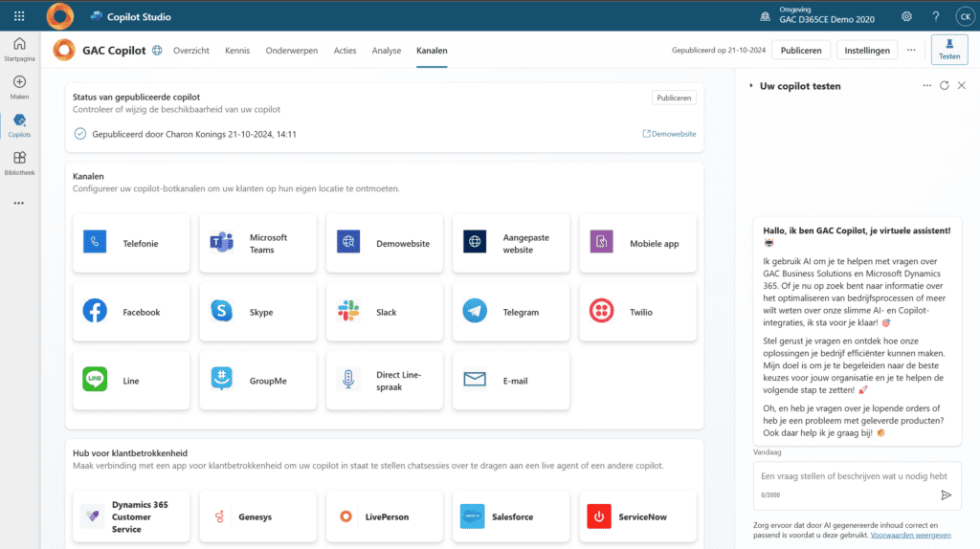Click the 'Gepubliceerd op 21-10-2024' text
The height and width of the screenshot is (549, 980).
click(719, 50)
